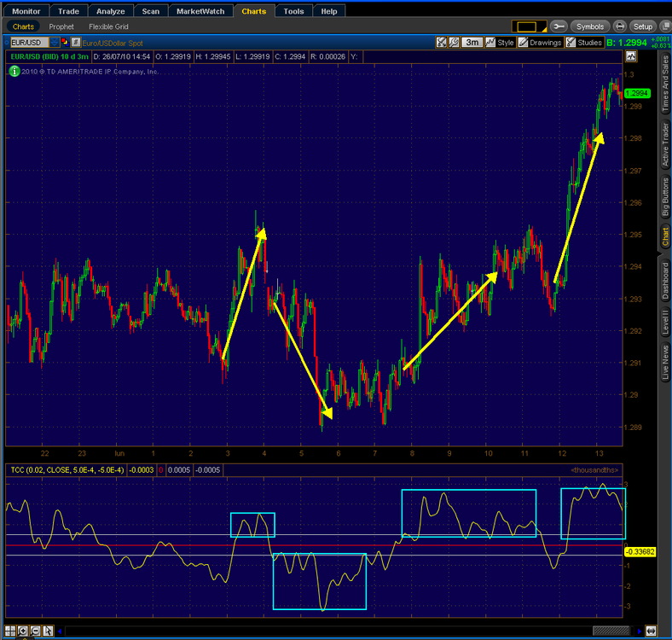This screenshot has width=672, height=640.
Task: Open the Symbols button
Action: [x=590, y=26]
